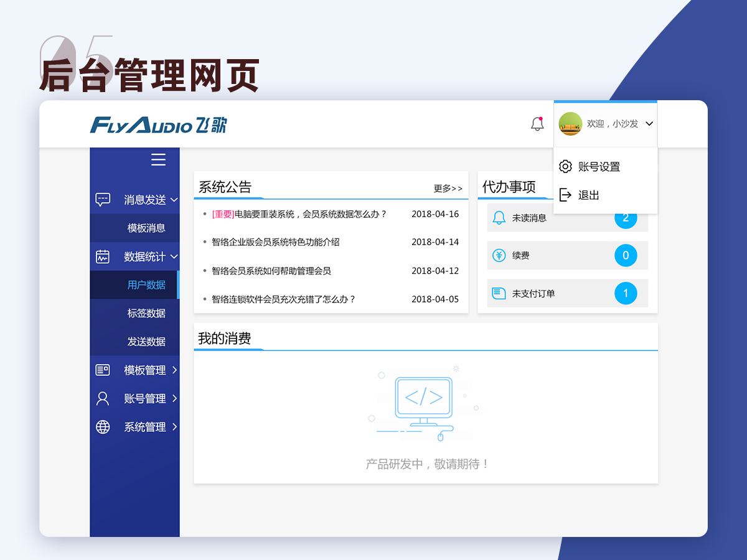This screenshot has height=560, width=747.
Task: Open the hamburger menu in the sidebar
Action: [158, 160]
